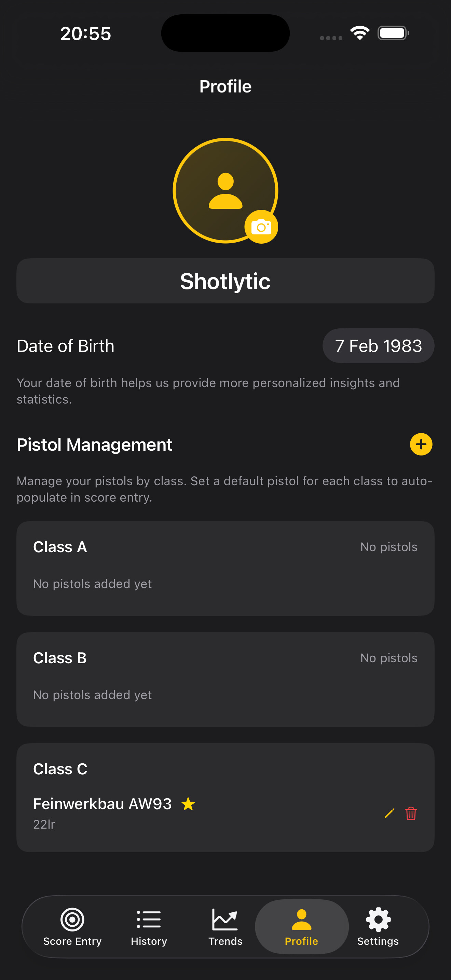Tap the Feinwerkbau AW93 pistol name
The image size is (451, 980).
click(x=102, y=804)
